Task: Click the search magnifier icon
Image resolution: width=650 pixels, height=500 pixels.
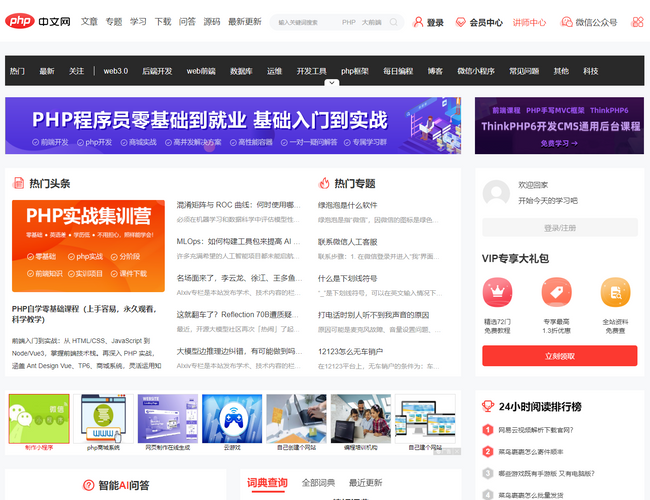Action: pos(393,22)
